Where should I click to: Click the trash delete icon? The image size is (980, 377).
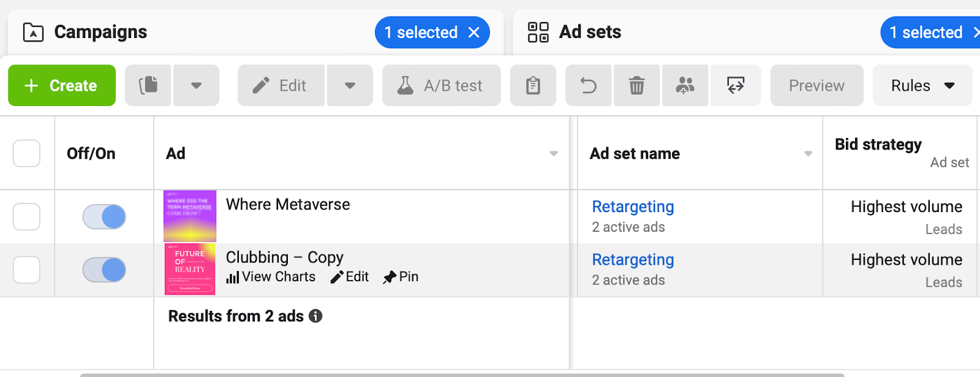pyautogui.click(x=636, y=85)
